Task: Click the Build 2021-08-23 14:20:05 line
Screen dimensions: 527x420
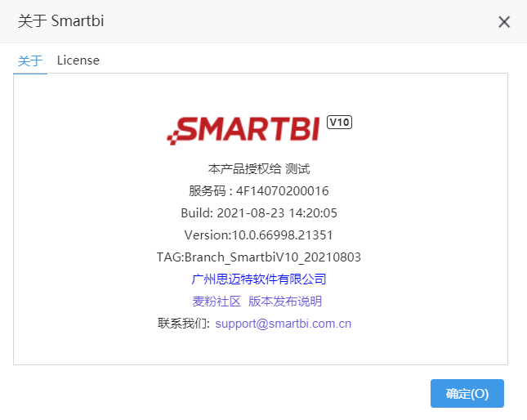Action: coord(259,213)
